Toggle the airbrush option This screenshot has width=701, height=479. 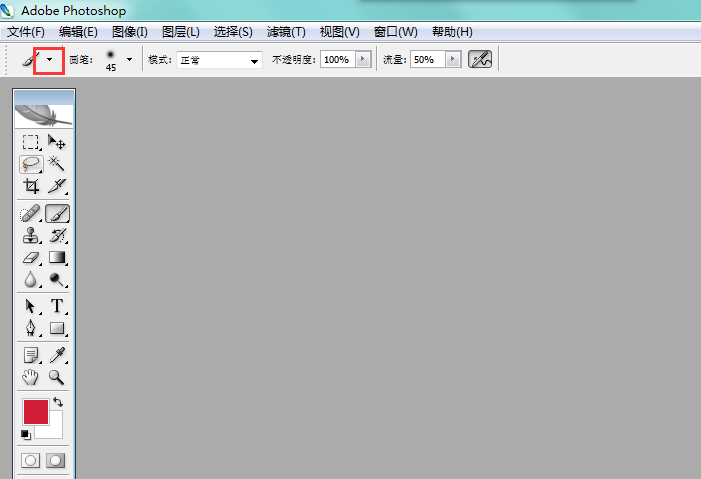[x=480, y=59]
